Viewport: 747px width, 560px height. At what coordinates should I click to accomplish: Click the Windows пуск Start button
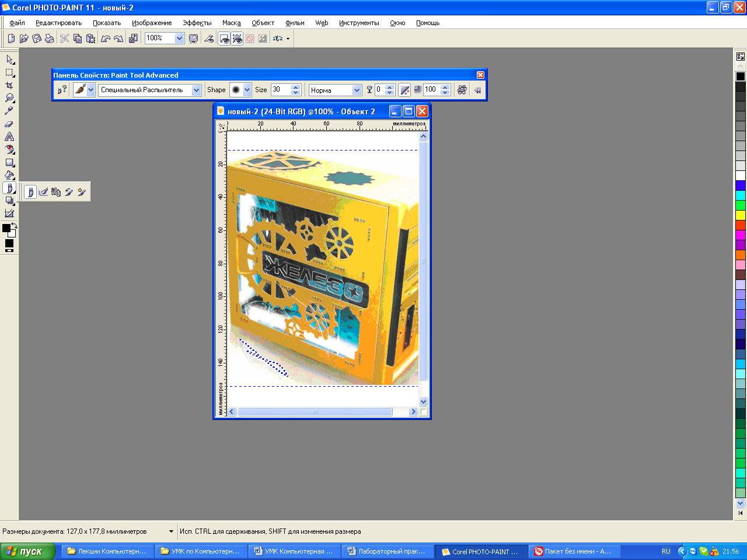coord(27,551)
